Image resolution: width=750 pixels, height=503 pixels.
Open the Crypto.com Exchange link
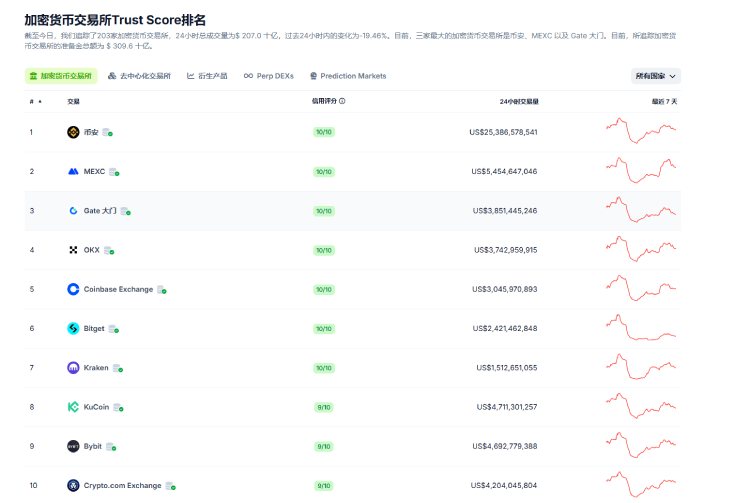(122, 486)
